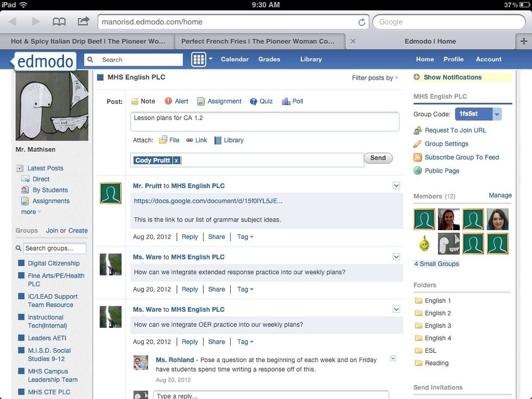Open the Calendar menu item

pyautogui.click(x=235, y=59)
